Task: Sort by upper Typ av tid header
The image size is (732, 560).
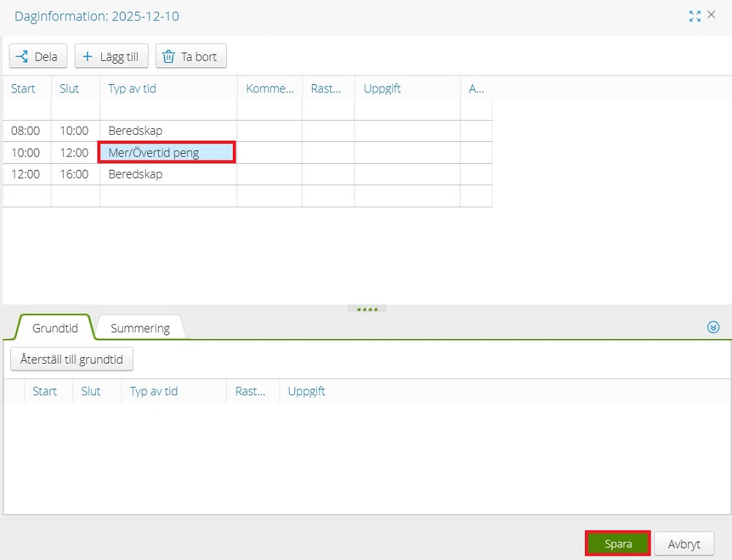Action: tap(132, 89)
